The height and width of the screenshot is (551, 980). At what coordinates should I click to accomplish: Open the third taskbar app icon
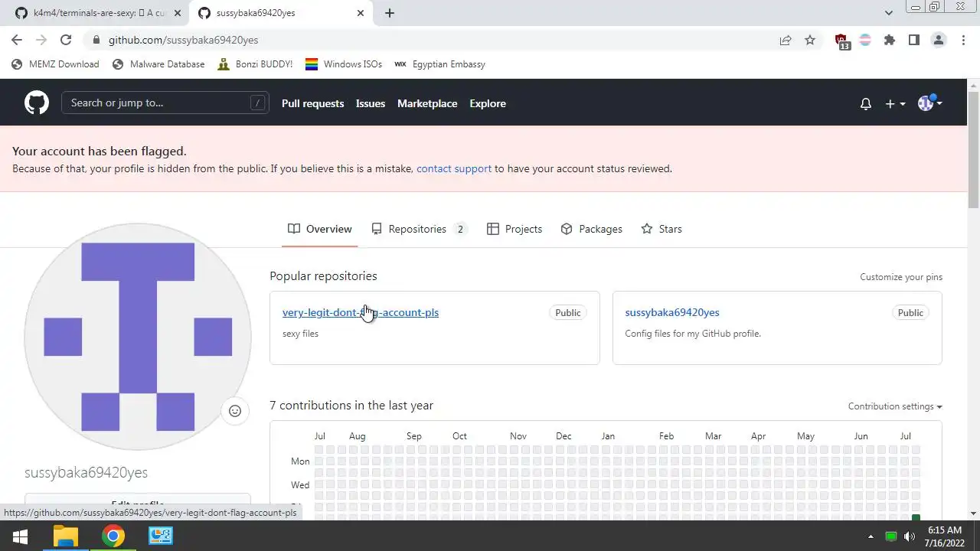point(161,536)
